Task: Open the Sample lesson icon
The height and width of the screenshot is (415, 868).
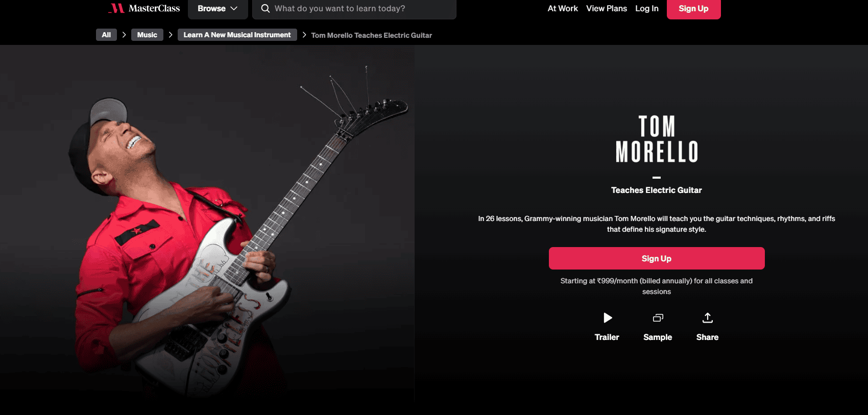Action: coord(658,318)
